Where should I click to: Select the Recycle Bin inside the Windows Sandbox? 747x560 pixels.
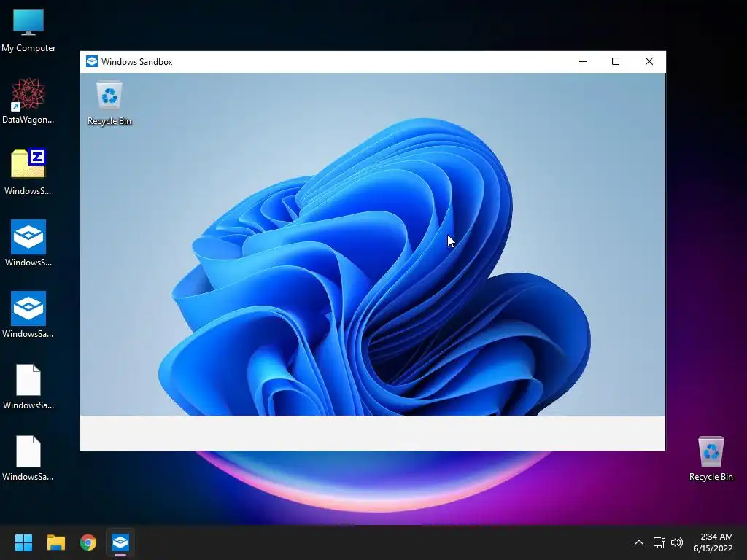(x=109, y=103)
